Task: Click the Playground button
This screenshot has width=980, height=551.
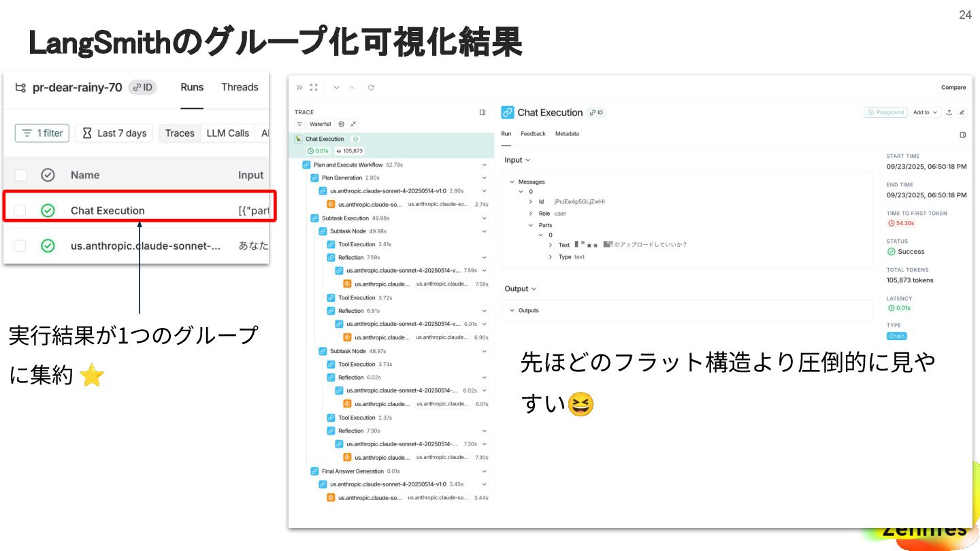Action: coord(885,112)
